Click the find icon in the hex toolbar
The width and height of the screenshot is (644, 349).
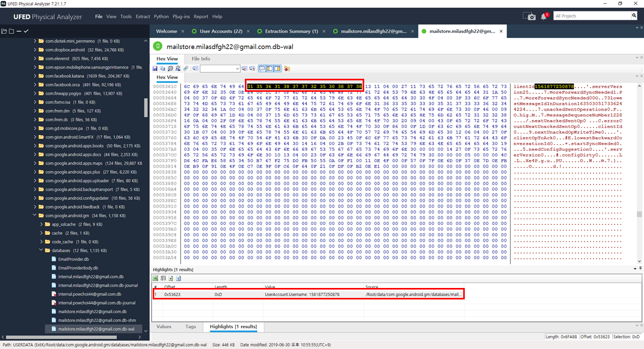coord(170,68)
